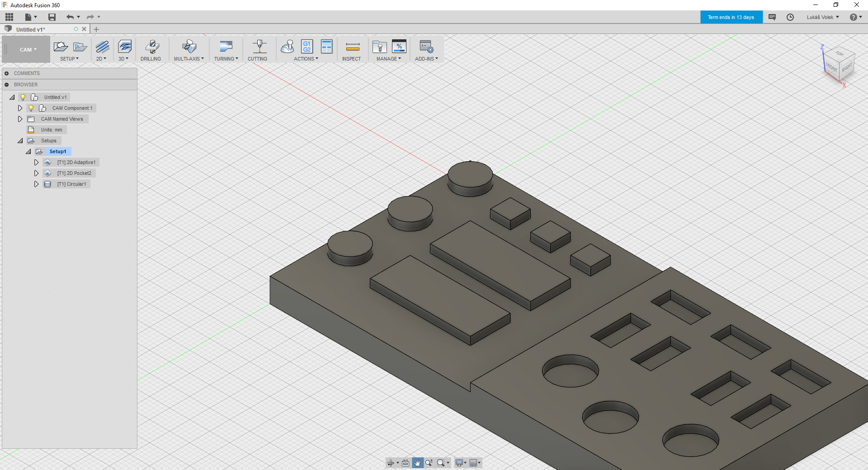This screenshot has width=868, height=470.
Task: Open the CAM workspace dropdown
Action: pyautogui.click(x=28, y=50)
